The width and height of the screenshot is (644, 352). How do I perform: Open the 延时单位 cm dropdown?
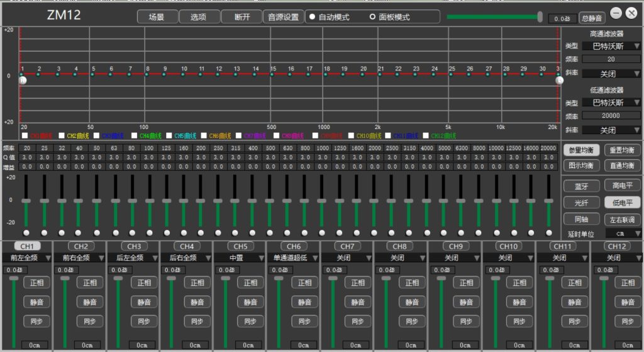[x=623, y=234]
